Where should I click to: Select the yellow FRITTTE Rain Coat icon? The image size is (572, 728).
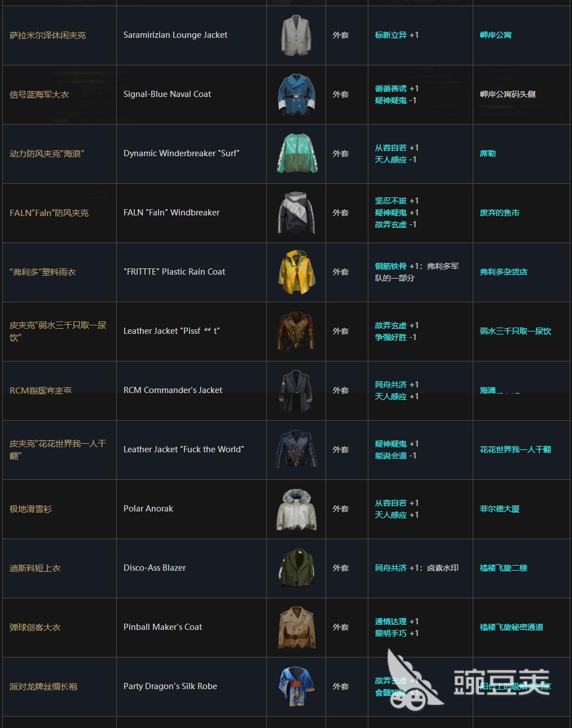click(x=296, y=272)
